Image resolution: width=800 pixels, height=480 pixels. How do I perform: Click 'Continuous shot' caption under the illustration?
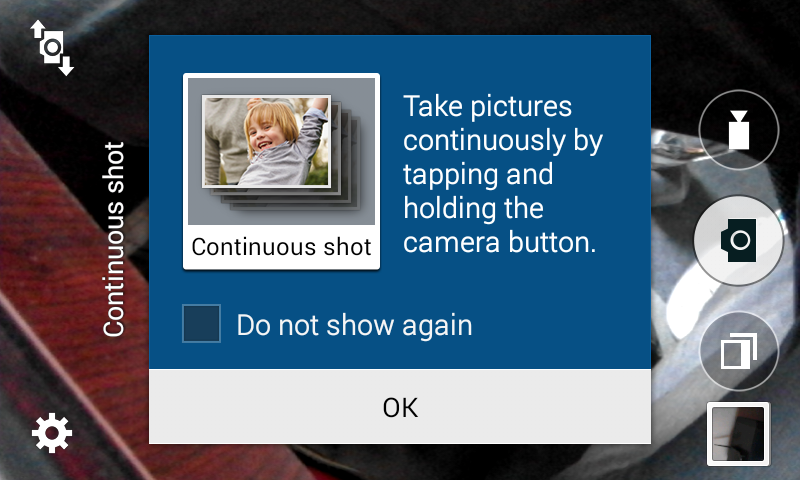coord(281,247)
